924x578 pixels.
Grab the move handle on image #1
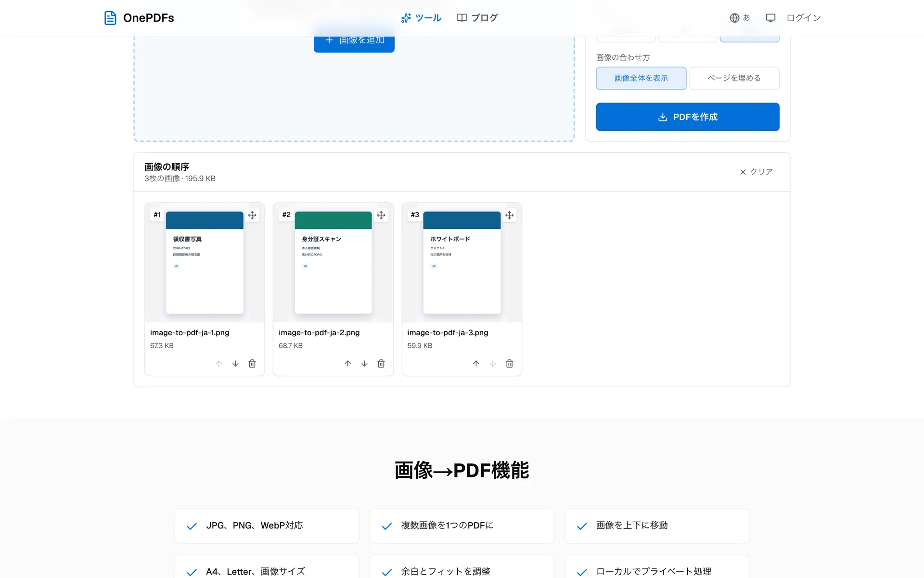[x=252, y=215]
